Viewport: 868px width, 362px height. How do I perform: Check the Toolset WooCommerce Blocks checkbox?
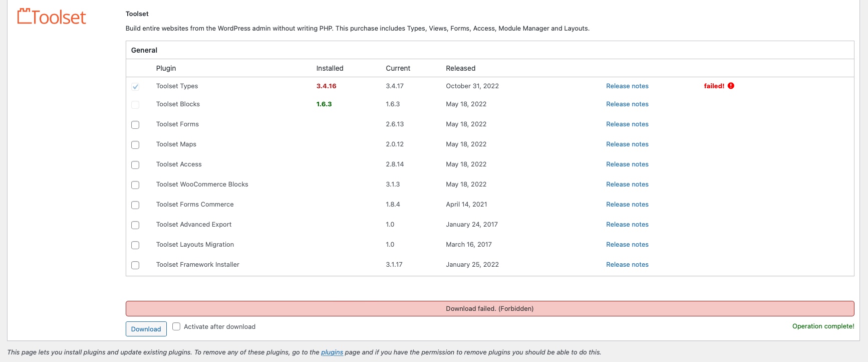(135, 185)
